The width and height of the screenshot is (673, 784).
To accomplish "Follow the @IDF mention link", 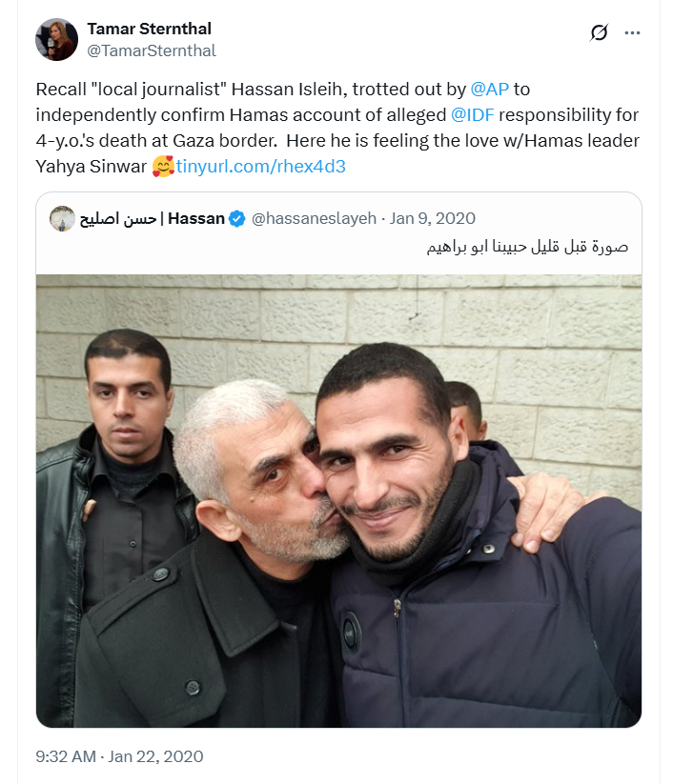I will 473,115.
